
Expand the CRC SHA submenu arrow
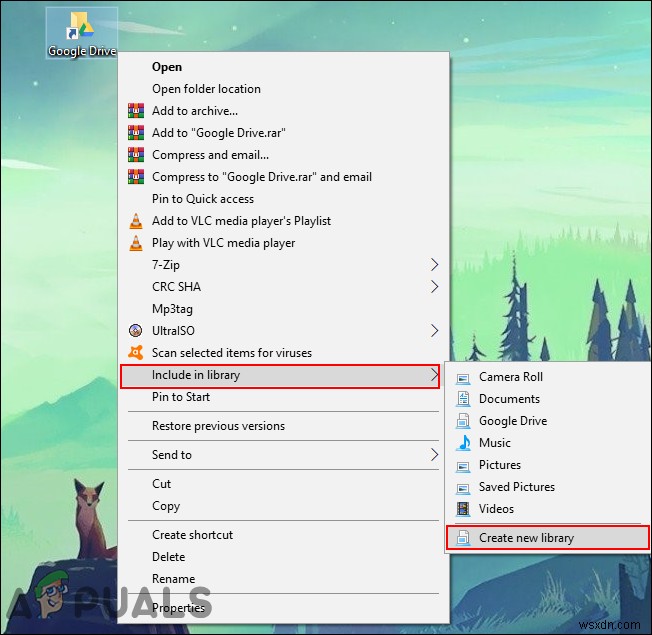(x=434, y=287)
